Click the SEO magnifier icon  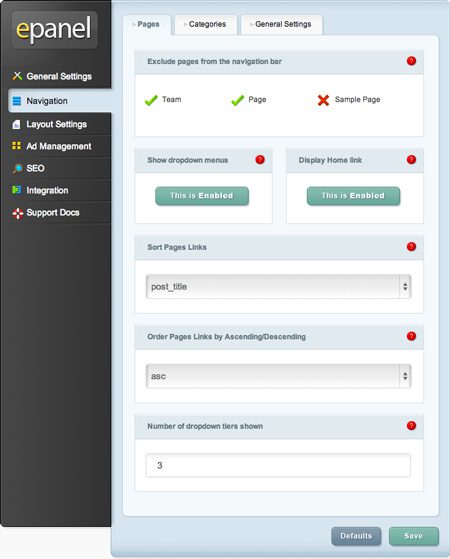tap(17, 168)
